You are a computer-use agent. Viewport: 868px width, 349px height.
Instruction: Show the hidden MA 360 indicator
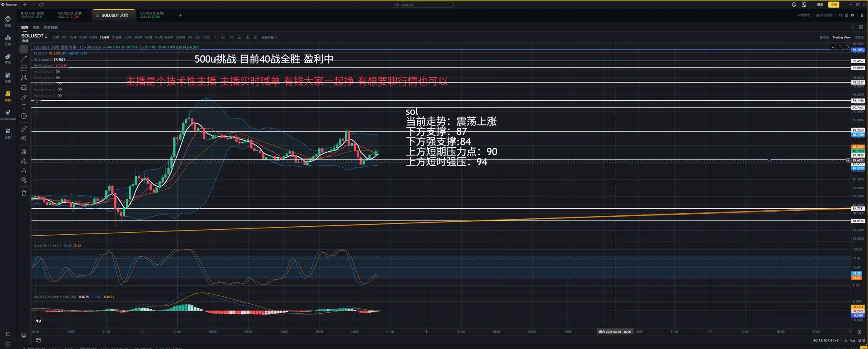59,96
